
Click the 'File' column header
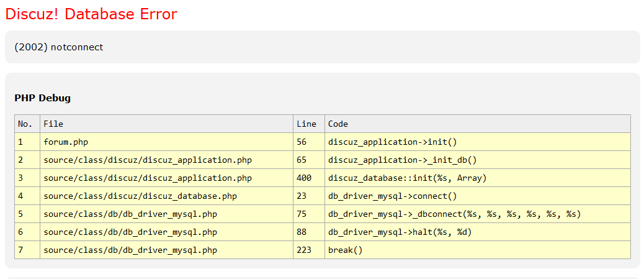tap(166, 124)
